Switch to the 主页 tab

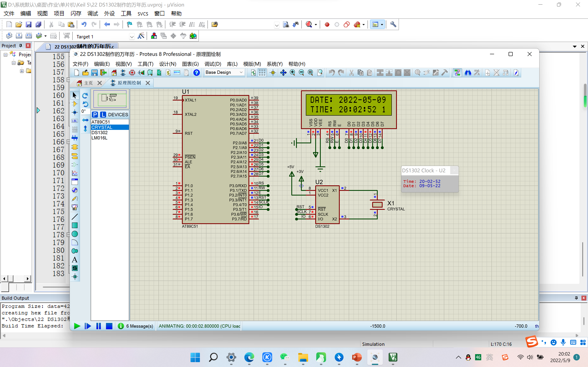(x=88, y=83)
